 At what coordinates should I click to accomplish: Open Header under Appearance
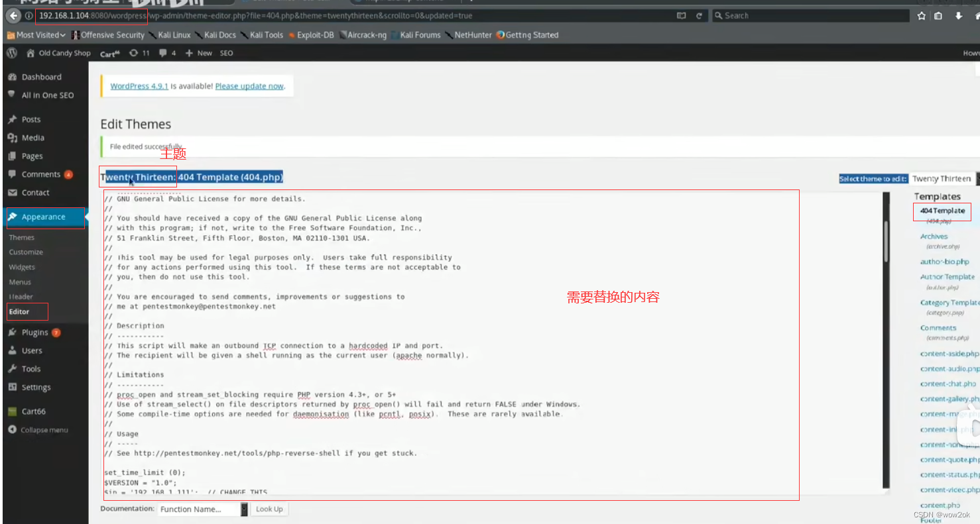click(21, 297)
